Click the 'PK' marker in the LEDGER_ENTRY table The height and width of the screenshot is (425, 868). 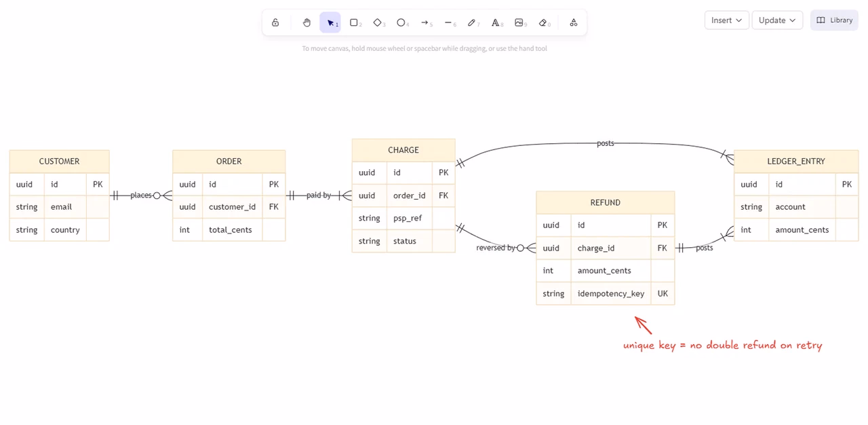tap(847, 184)
